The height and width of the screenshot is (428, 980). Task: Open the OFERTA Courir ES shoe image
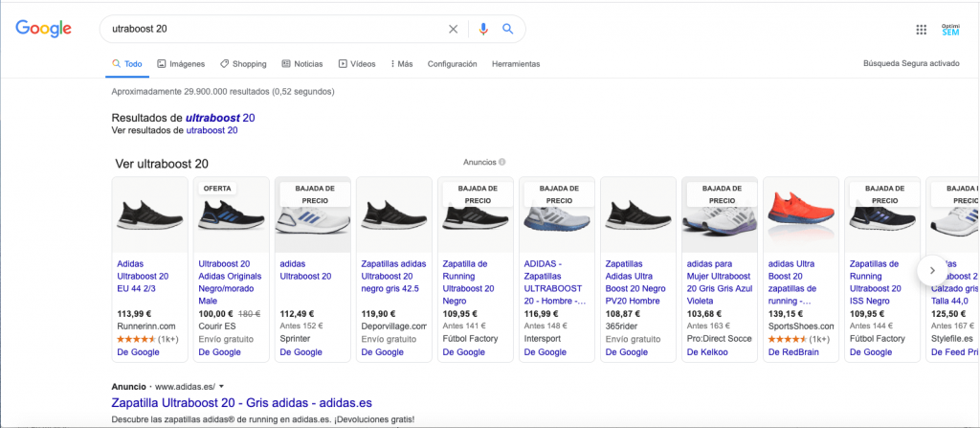point(232,214)
